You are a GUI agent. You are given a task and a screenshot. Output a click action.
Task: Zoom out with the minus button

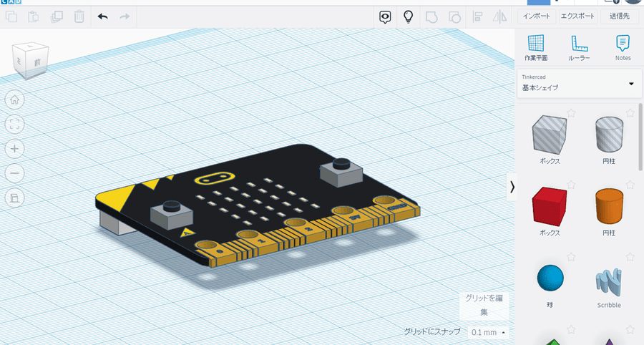(x=15, y=173)
